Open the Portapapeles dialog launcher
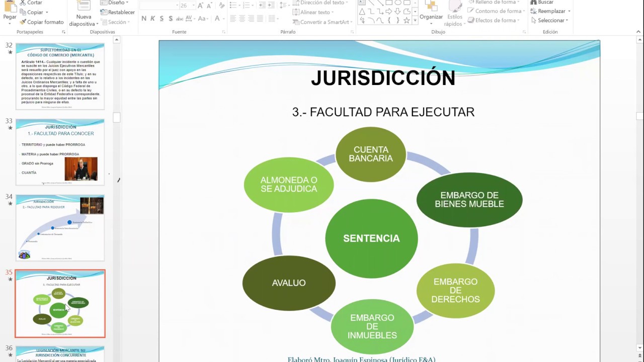 coord(63,32)
